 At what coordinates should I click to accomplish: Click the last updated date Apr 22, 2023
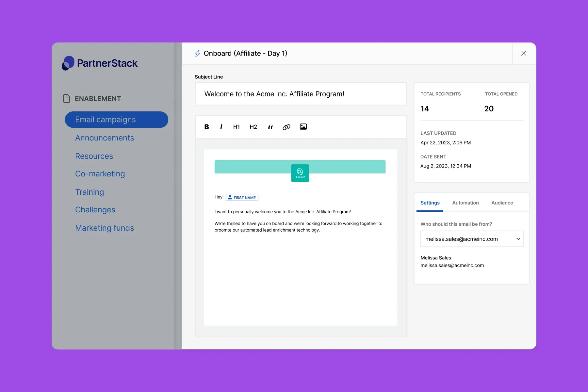tap(446, 143)
